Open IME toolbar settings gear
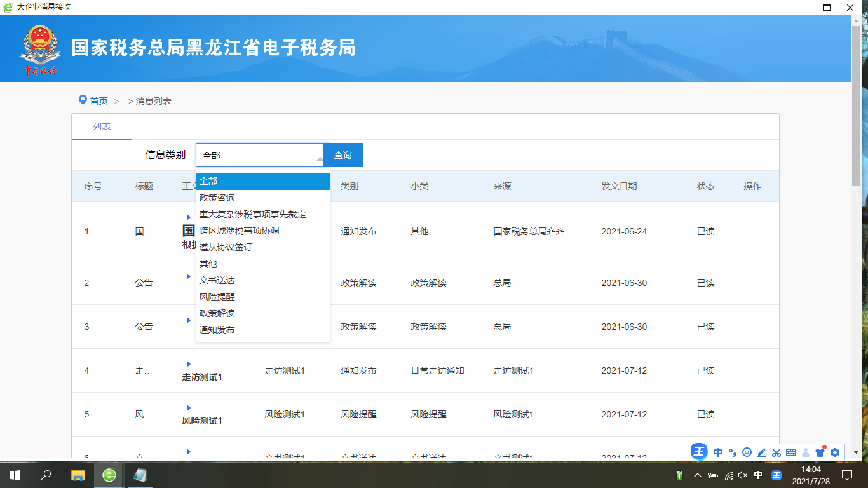This screenshot has width=868, height=488. (x=835, y=452)
